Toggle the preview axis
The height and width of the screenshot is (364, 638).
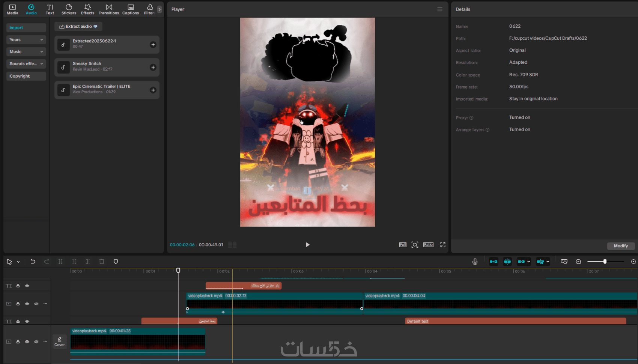pos(540,262)
